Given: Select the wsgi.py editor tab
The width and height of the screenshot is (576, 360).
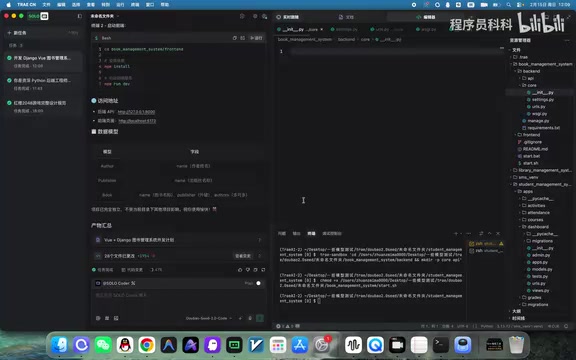Looking at the screenshot, I should [x=426, y=29].
